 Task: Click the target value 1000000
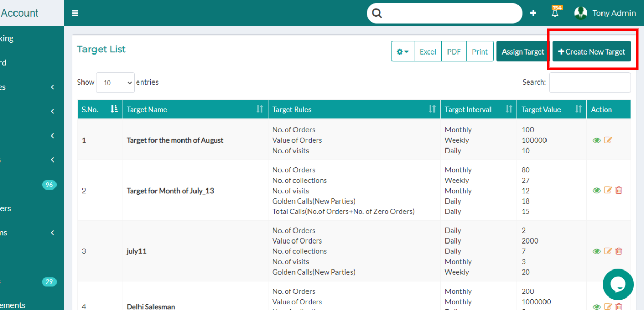click(536, 302)
